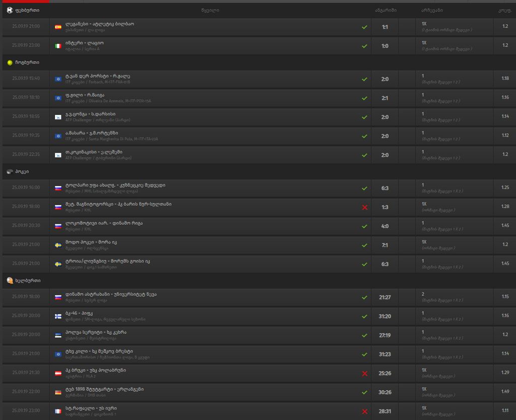Click Spain flag in ლეგანესი - ატლეტიკ ბილბაო row
The width and height of the screenshot is (516, 420).
pos(58,27)
